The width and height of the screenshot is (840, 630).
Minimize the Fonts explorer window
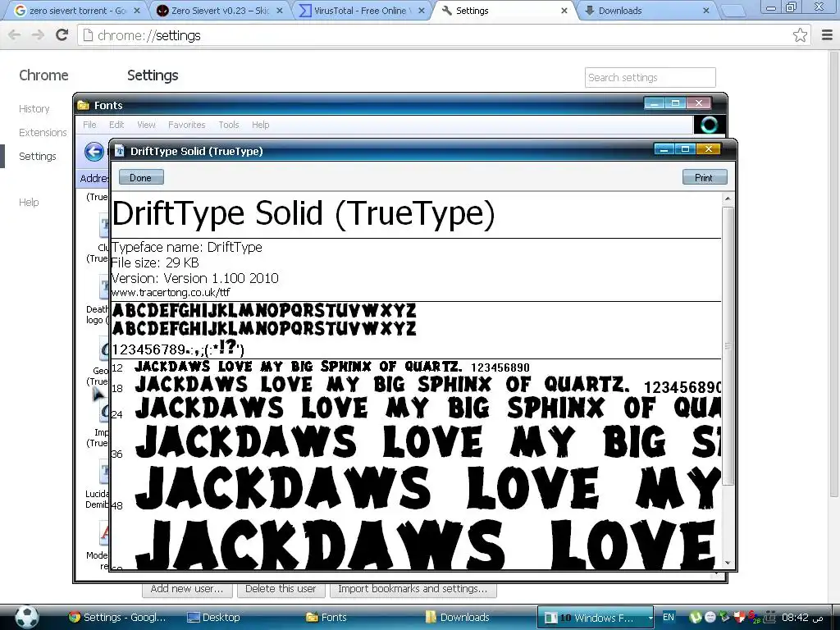tap(654, 103)
